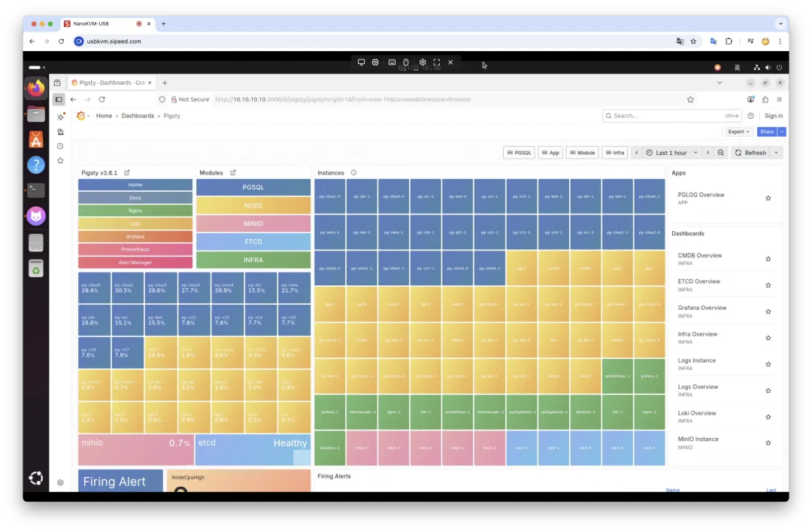The image size is (812, 532).
Task: Click the blue Share button
Action: click(767, 132)
